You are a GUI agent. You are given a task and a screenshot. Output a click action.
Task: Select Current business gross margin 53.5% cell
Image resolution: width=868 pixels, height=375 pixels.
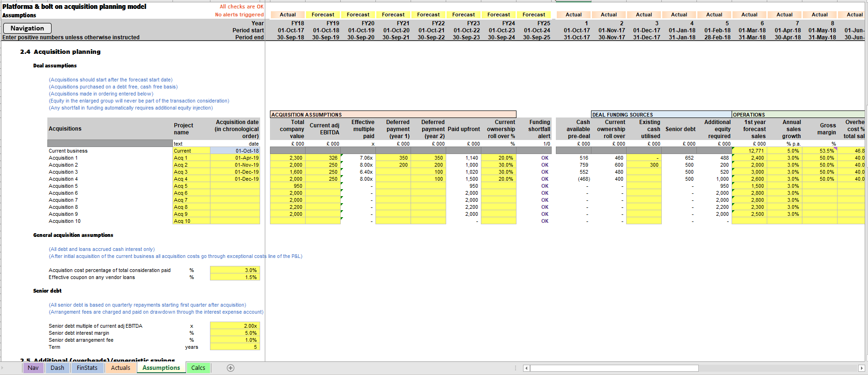pos(820,151)
